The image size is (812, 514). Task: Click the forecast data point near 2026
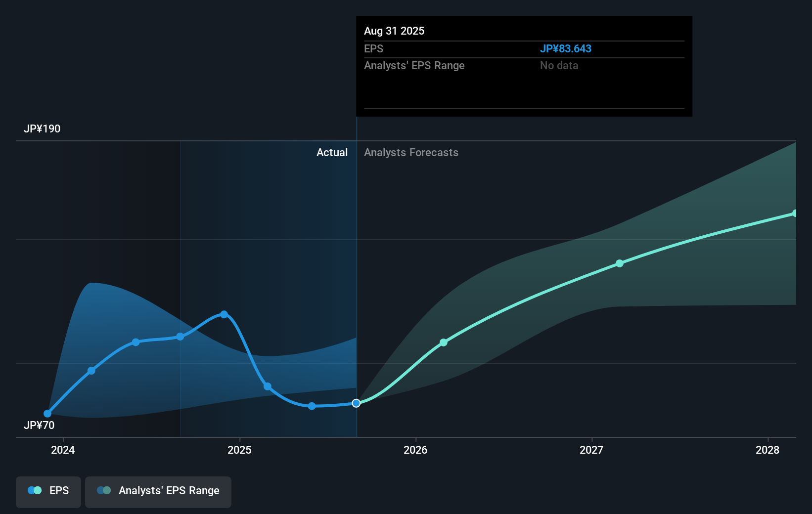[444, 342]
